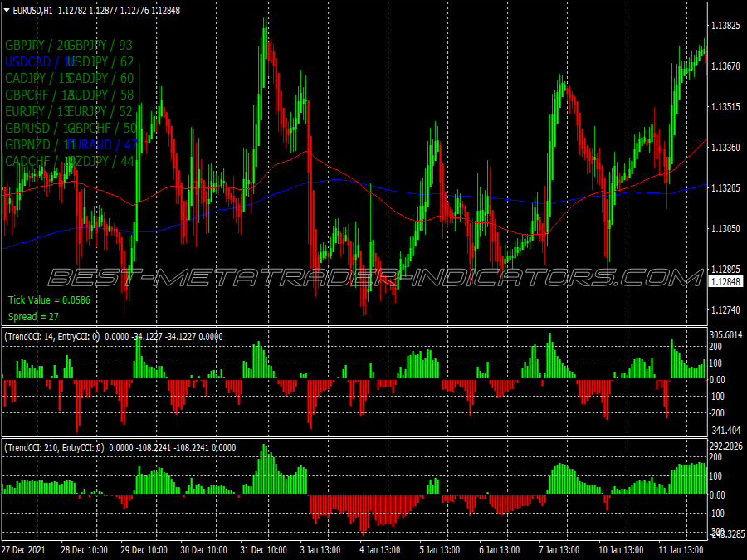The width and height of the screenshot is (747, 560).
Task: Click the 31 Dec 10:00 time label
Action: [263, 550]
